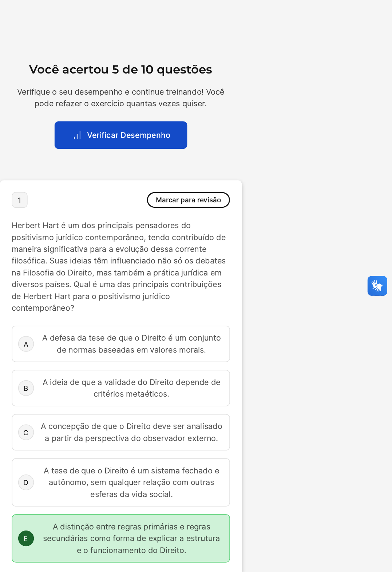Click the letter B circle badge
The image size is (392, 572).
26,388
